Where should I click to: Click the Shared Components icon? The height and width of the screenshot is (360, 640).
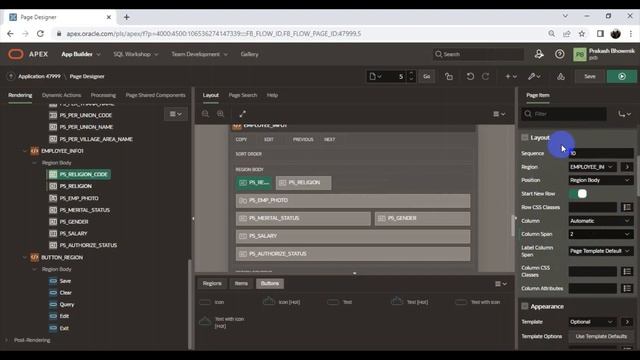pos(561,76)
